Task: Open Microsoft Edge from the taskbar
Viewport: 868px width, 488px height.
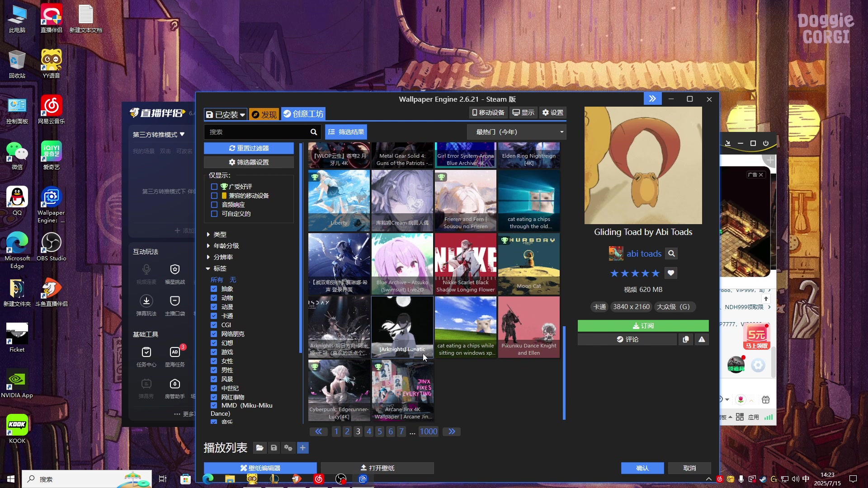Action: (x=208, y=479)
